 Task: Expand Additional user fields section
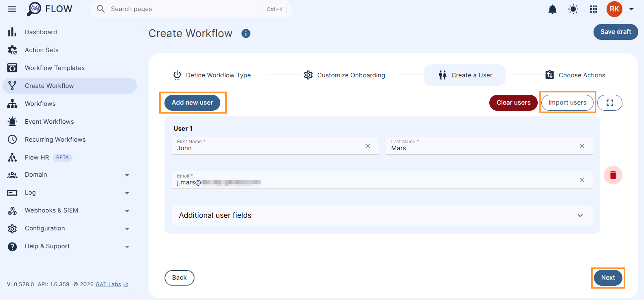coord(382,215)
